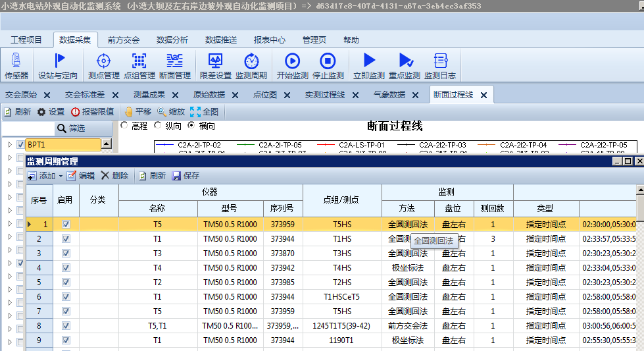Toggle 启用 checkbox for row 1
Image resolution: width=644 pixels, height=351 pixels.
point(66,225)
